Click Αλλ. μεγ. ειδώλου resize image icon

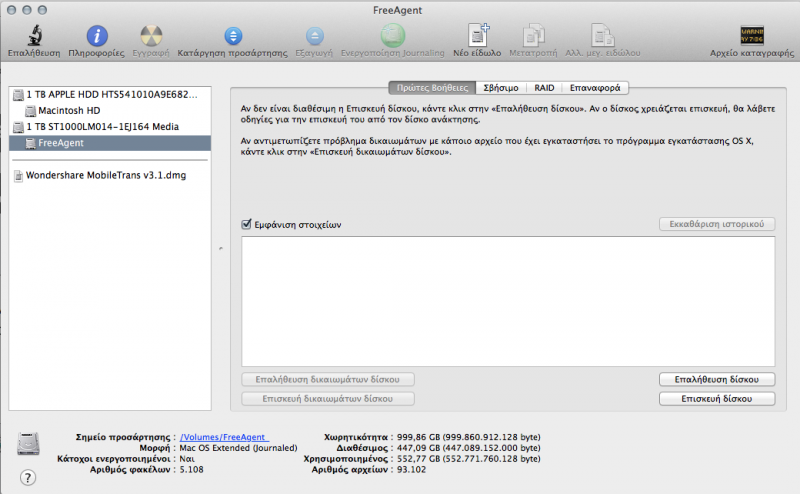point(603,35)
